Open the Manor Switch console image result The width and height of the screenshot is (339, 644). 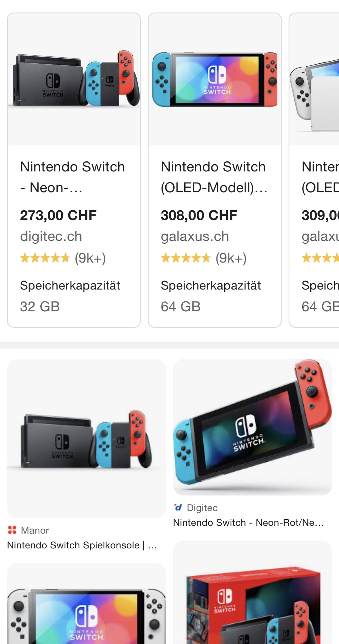pos(86,438)
